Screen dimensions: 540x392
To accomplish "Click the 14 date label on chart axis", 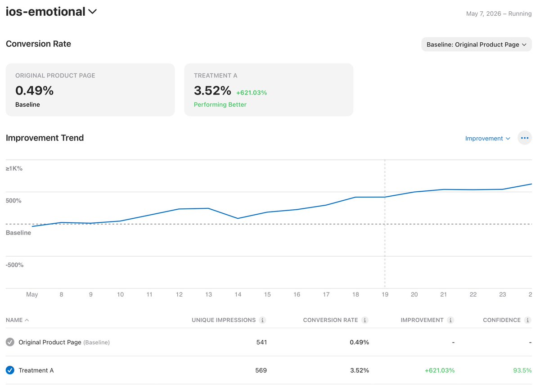I will (238, 294).
